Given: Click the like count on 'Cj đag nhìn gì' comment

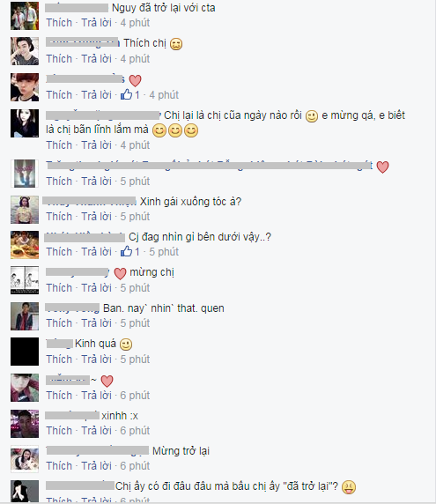Looking at the screenshot, I should point(130,252).
